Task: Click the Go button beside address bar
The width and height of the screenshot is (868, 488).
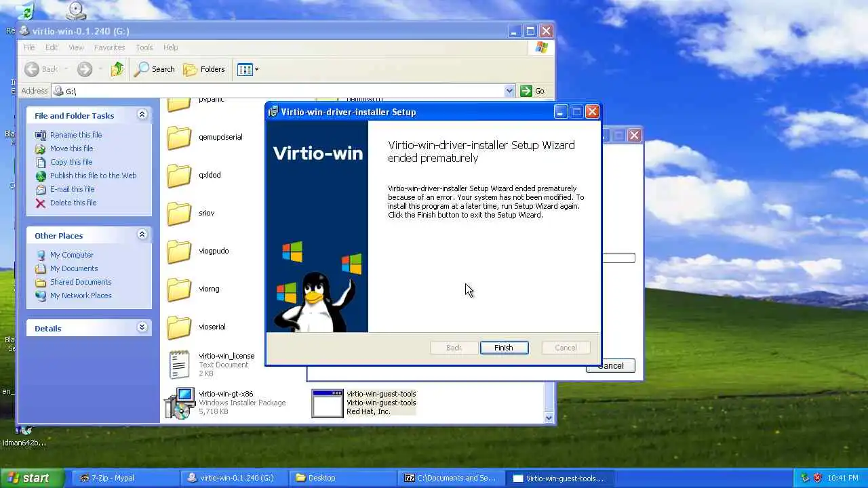Action: point(533,91)
